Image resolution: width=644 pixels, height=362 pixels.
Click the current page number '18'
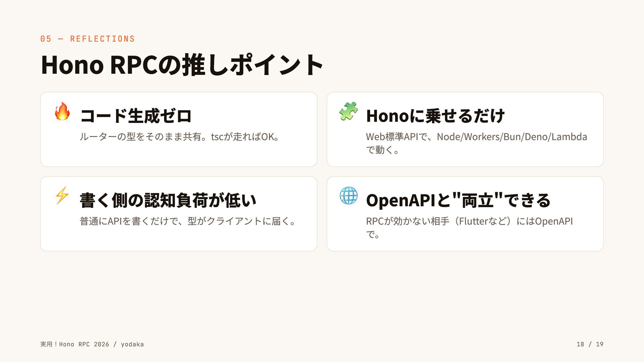click(x=580, y=344)
